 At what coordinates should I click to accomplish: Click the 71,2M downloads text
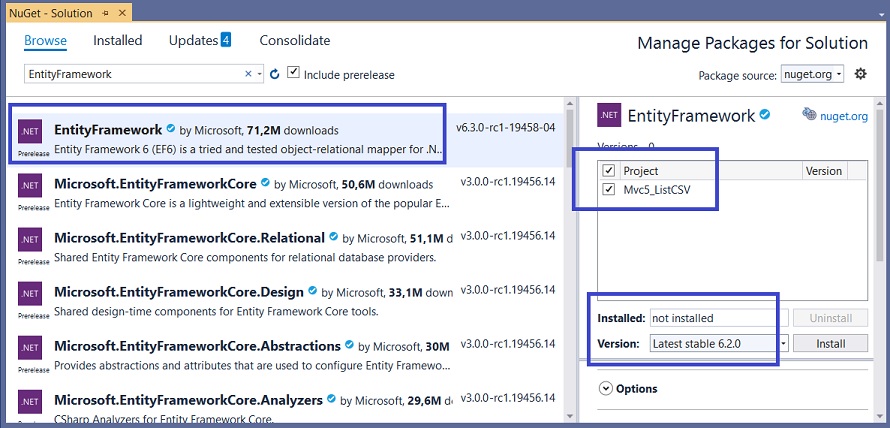[x=292, y=131]
